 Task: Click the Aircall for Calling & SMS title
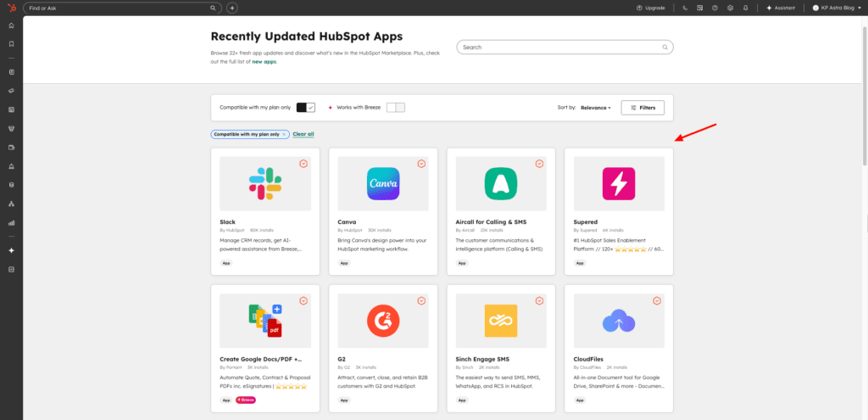click(x=491, y=221)
